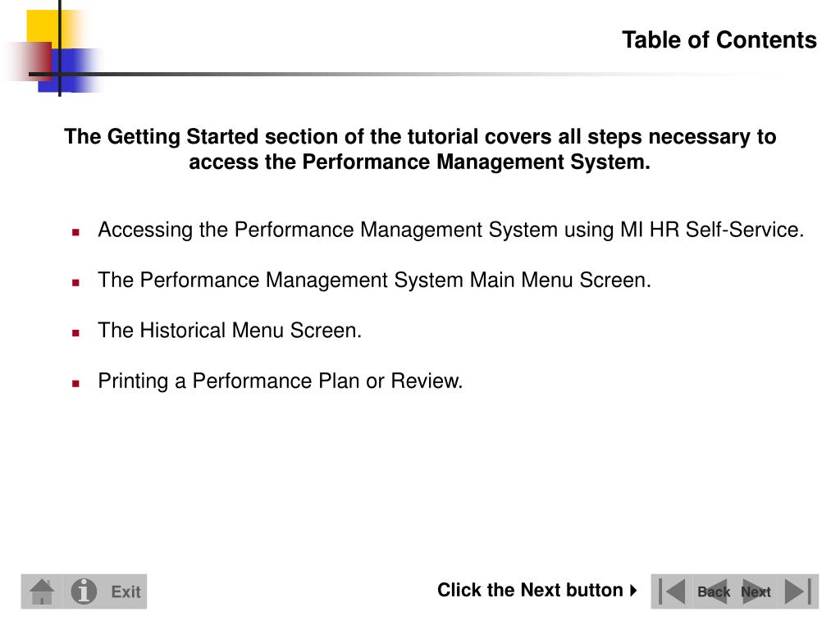Click the red bullet beside Historical Menu Screen
The image size is (840, 630).
point(75,333)
